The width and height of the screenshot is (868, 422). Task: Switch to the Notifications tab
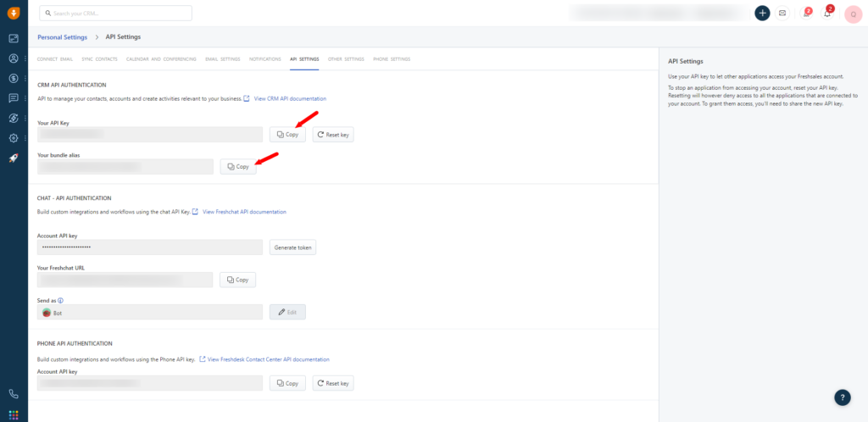pos(265,59)
